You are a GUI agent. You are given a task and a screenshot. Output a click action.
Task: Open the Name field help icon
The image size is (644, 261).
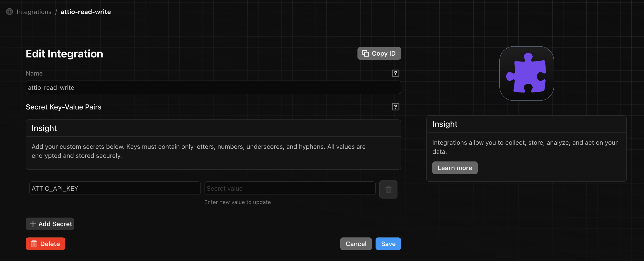(395, 73)
